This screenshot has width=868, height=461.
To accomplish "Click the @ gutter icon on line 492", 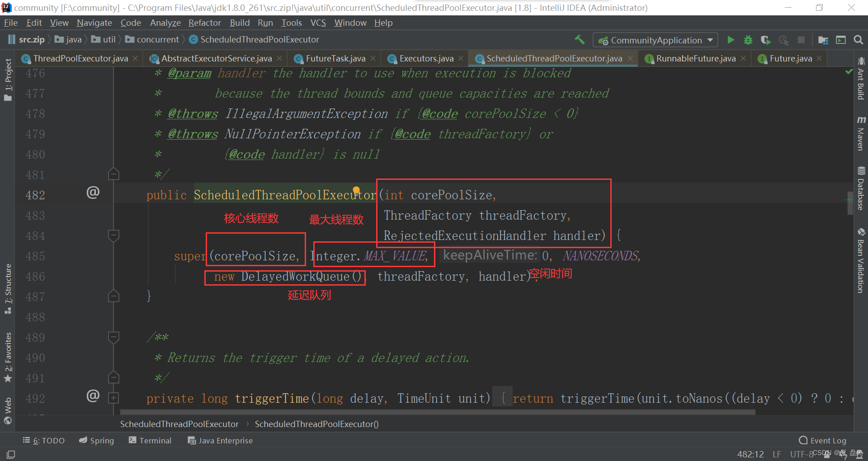I will coord(93,396).
